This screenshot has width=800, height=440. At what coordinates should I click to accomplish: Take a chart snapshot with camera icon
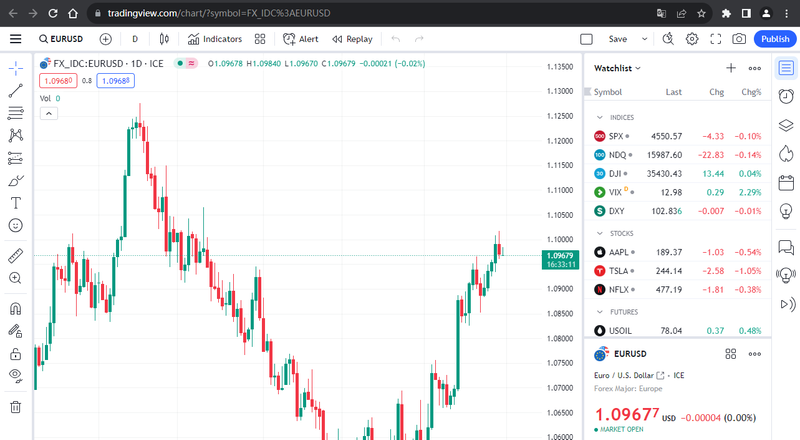(x=739, y=39)
